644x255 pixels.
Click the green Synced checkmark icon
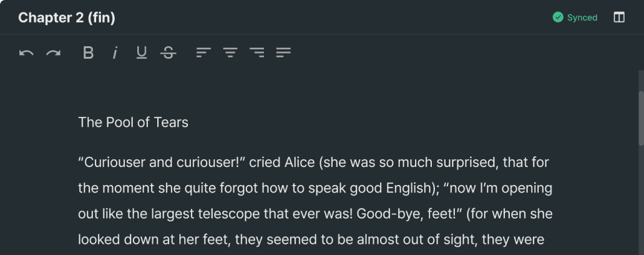[558, 17]
